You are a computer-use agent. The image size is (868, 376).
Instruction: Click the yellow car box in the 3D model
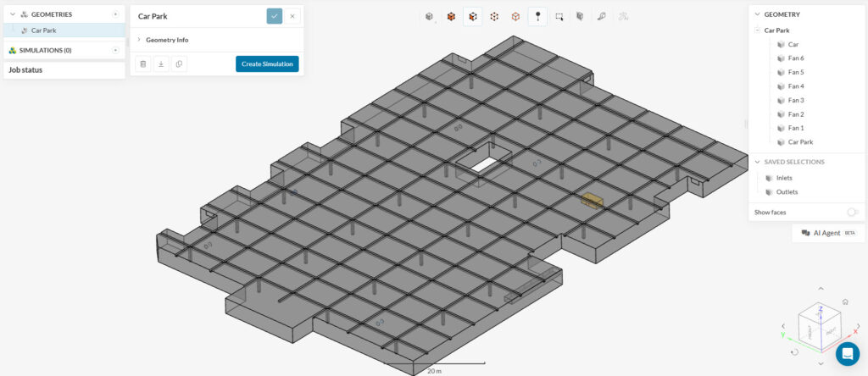pos(592,200)
